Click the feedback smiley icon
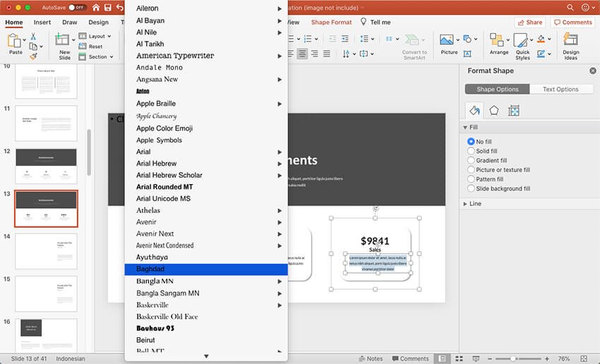Image resolution: width=600 pixels, height=364 pixels. pyautogui.click(x=585, y=7)
